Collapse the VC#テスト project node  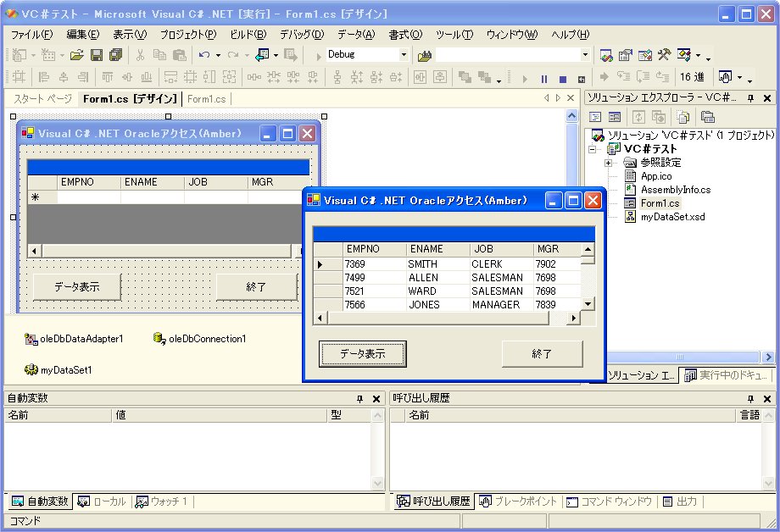592,149
